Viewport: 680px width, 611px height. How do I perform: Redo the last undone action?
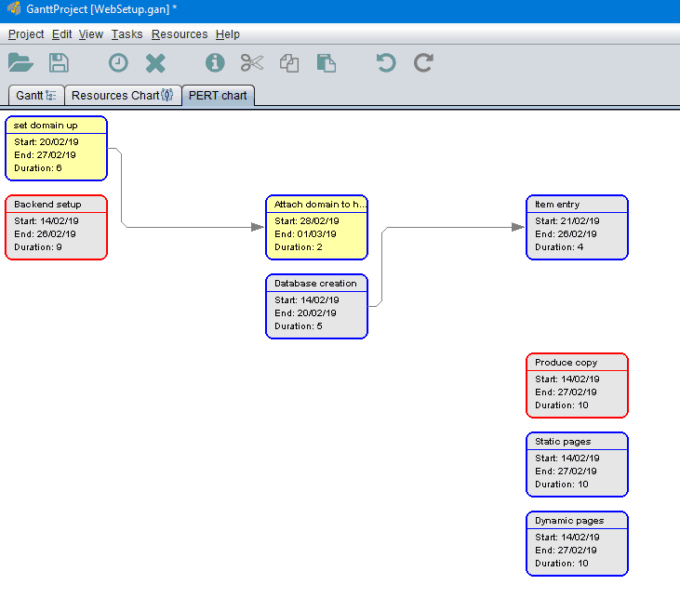coord(423,63)
